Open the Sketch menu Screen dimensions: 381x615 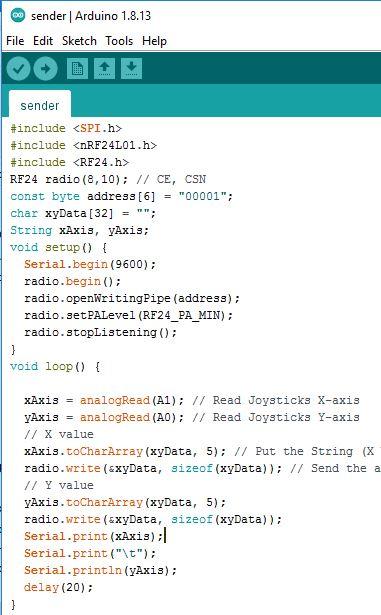point(79,41)
